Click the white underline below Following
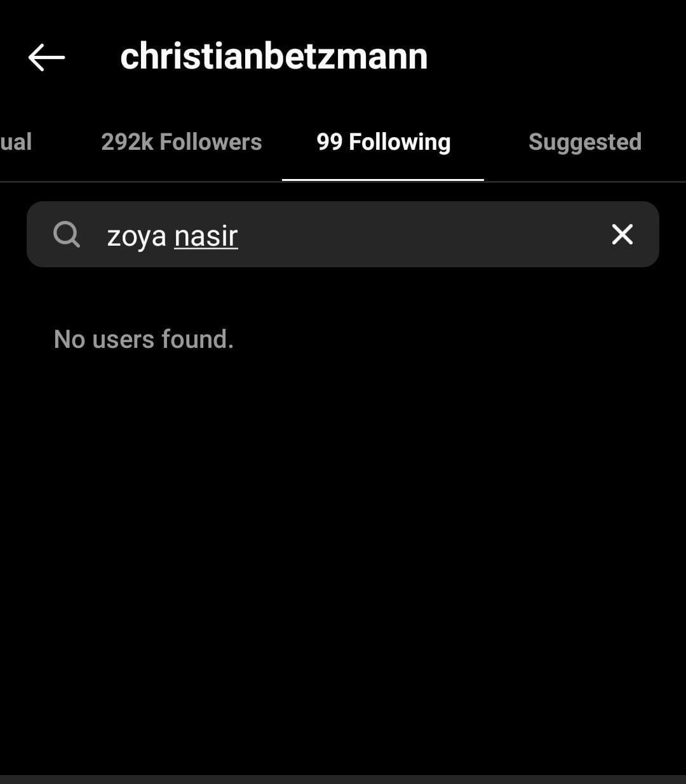Image resolution: width=686 pixels, height=784 pixels. coord(383,180)
